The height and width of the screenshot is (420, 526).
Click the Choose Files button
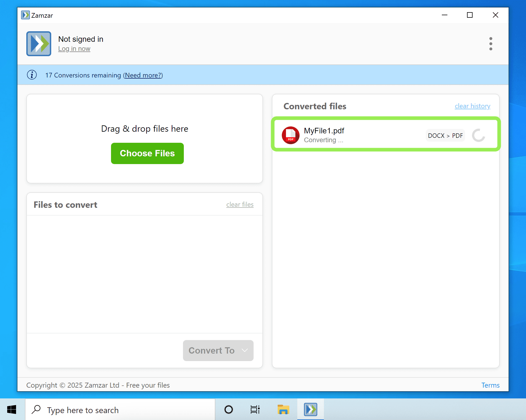(147, 153)
